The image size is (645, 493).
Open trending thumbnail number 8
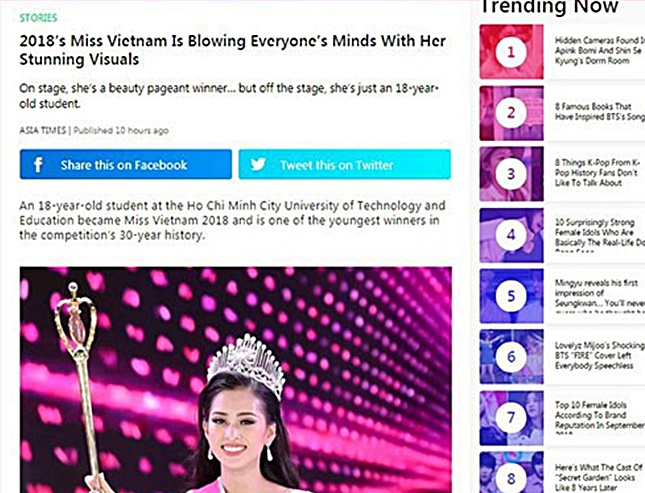(511, 472)
